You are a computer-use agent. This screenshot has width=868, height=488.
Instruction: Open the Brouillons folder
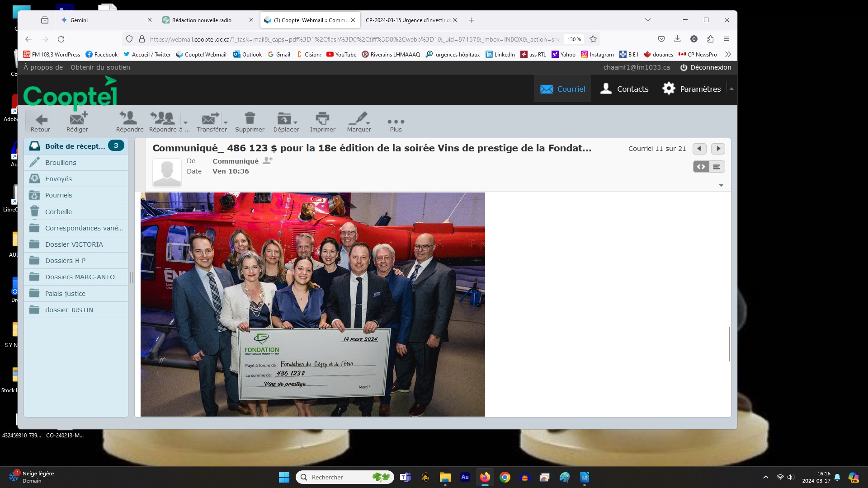tap(61, 163)
